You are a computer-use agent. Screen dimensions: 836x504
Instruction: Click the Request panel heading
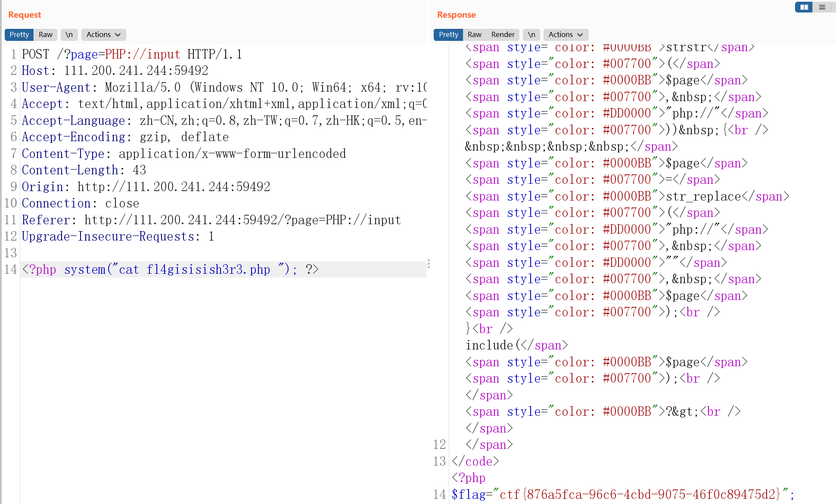tap(25, 15)
